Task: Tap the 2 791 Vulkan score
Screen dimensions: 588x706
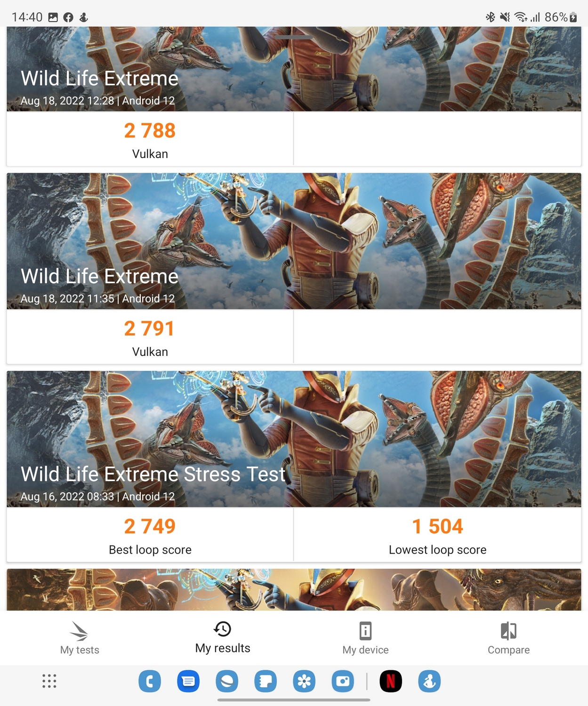Action: coord(150,337)
